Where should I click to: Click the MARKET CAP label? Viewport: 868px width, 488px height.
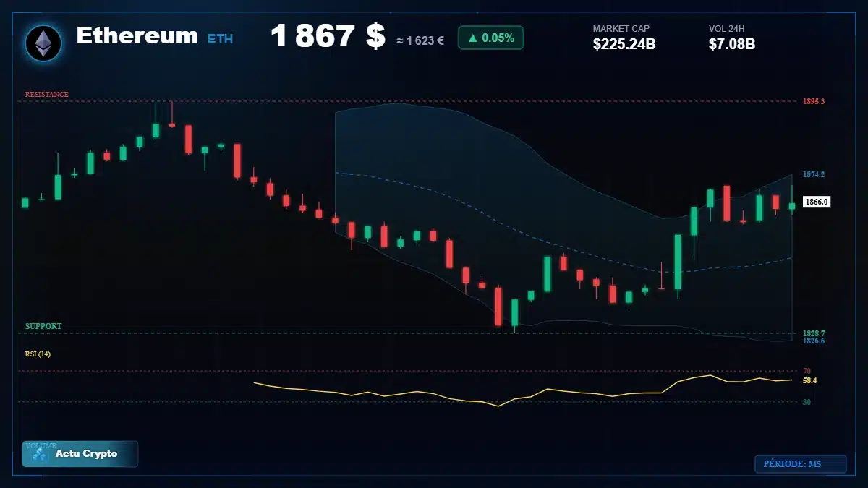coord(621,29)
